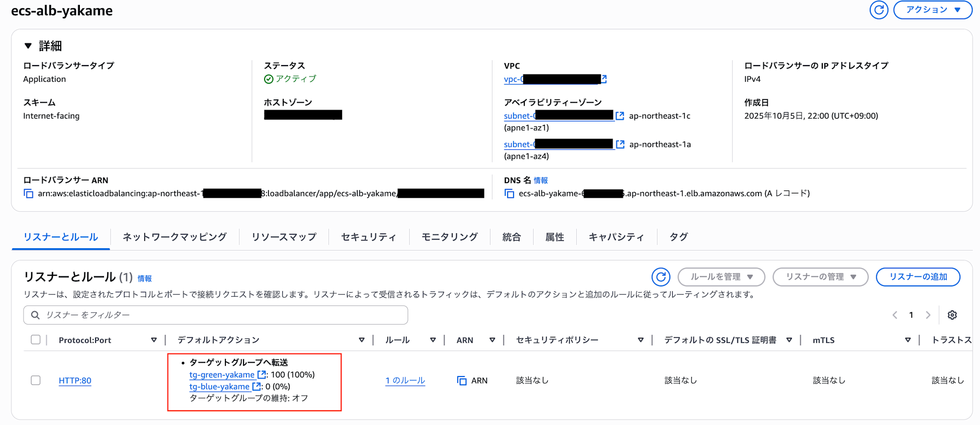
Task: Click the リスナーの追加 button
Action: click(918, 277)
